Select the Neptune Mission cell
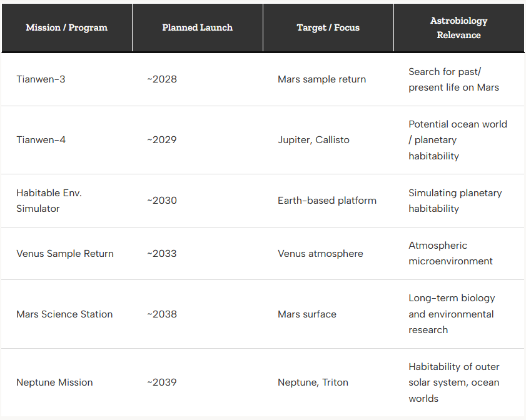 tap(67, 382)
